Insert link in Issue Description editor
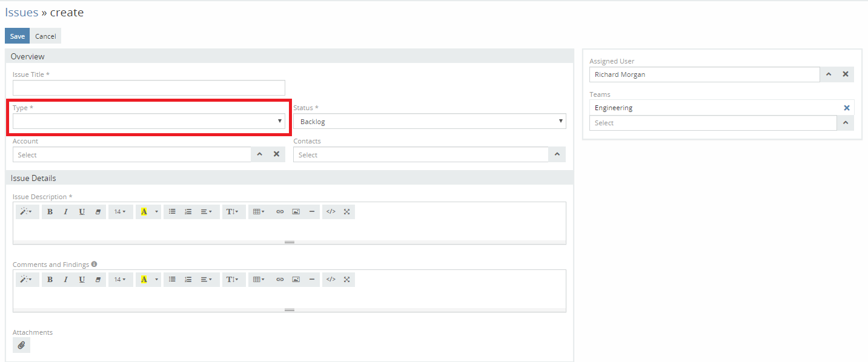Viewport: 868px width, 362px height. (280, 212)
